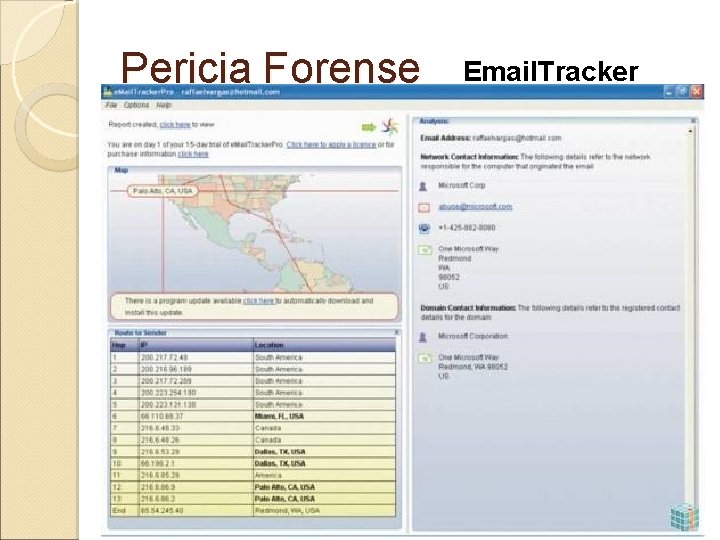This screenshot has width=720, height=540.
Task: Select hop 3 South America row
Action: pos(253,381)
